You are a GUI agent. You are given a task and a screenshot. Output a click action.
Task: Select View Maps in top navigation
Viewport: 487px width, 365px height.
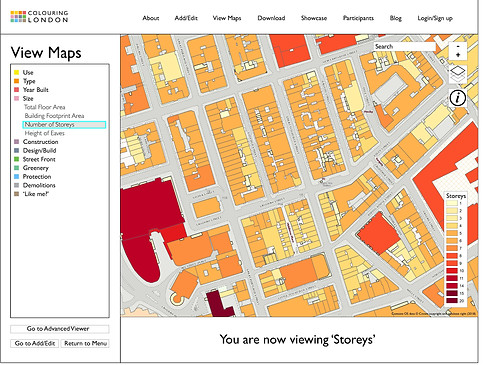coord(227,18)
